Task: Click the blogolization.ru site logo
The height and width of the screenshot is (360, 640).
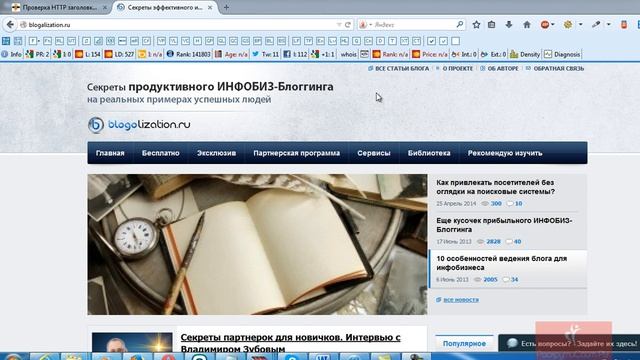Action: 139,124
